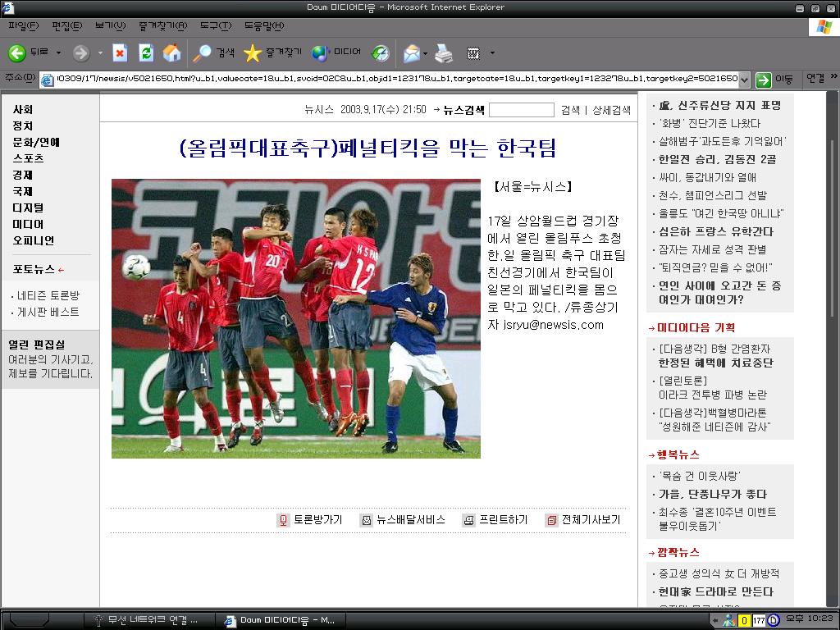Viewport: 840px width, 630px height.
Task: Open 즐겨찾기 favorites star button
Action: [272, 52]
